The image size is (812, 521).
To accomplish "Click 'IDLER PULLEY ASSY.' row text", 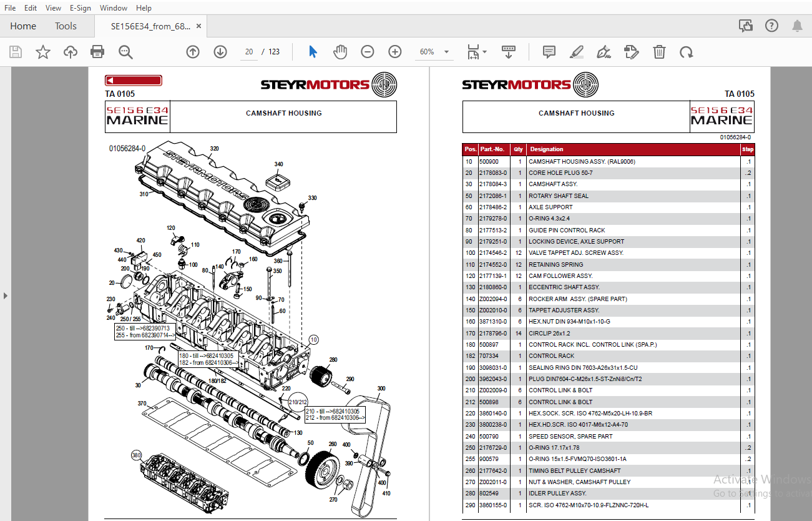I will (x=557, y=494).
